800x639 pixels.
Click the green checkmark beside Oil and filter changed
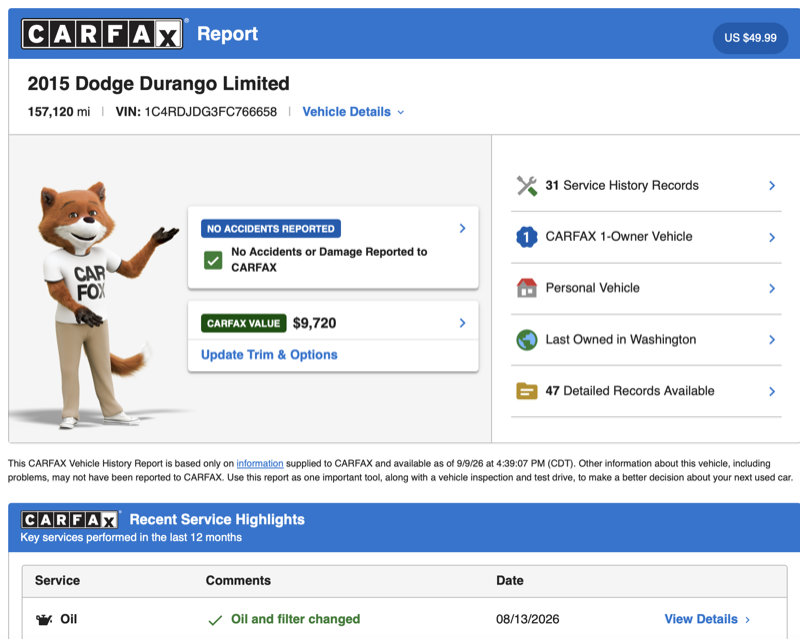tap(215, 620)
